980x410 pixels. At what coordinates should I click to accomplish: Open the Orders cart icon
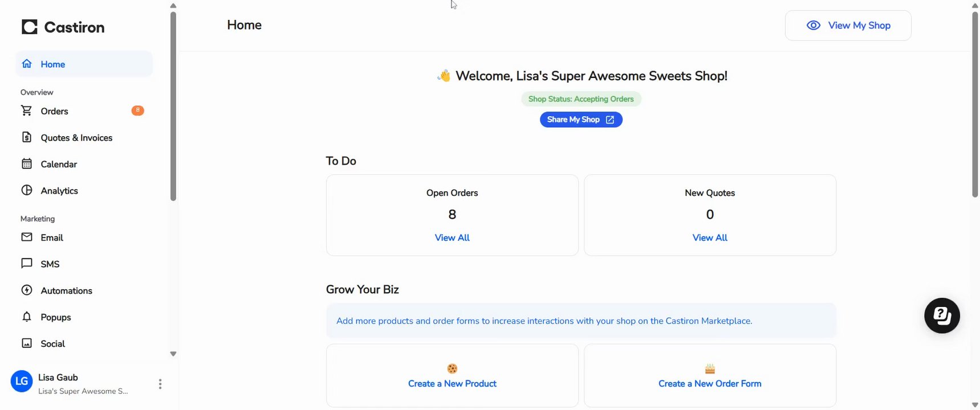click(27, 110)
